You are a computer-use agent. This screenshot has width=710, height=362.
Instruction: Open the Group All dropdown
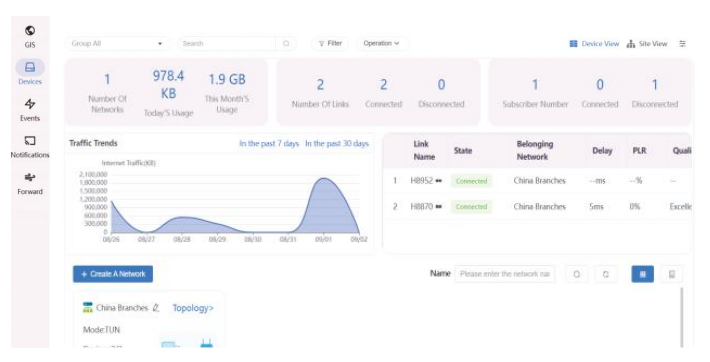point(117,43)
